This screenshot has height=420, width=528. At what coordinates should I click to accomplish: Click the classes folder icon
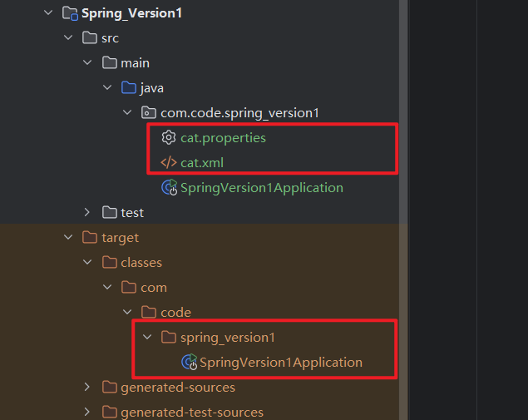(x=110, y=262)
